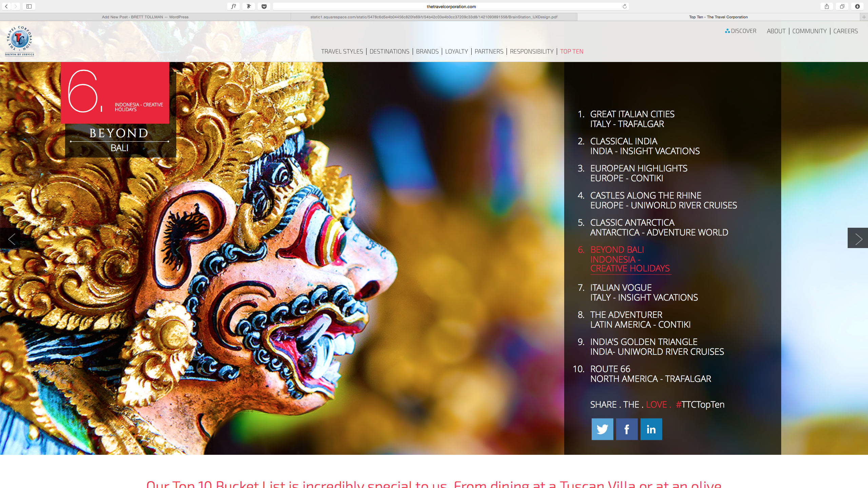Click the Safari forward arrow
This screenshot has width=868, height=488.
coord(16,6)
